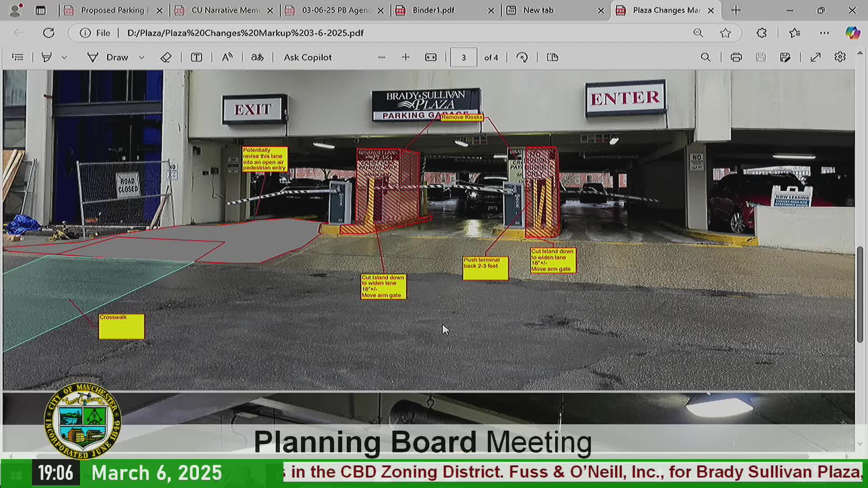Add this page to favorites star
The image size is (868, 488).
725,33
